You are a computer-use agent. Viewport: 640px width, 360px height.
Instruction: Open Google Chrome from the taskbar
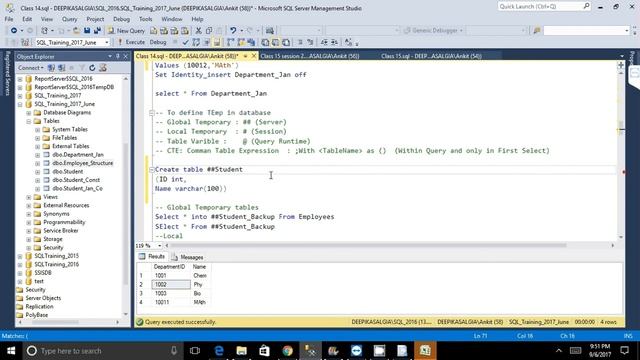click(x=287, y=351)
